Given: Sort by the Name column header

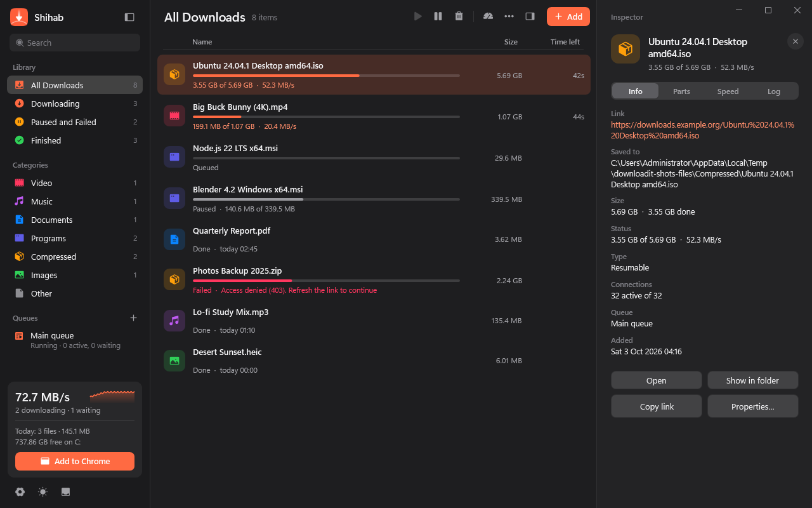Looking at the screenshot, I should [202, 42].
